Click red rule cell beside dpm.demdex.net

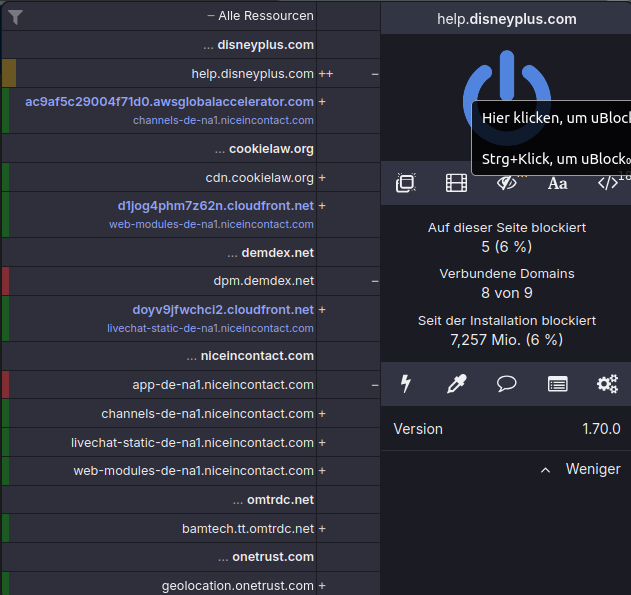point(6,281)
